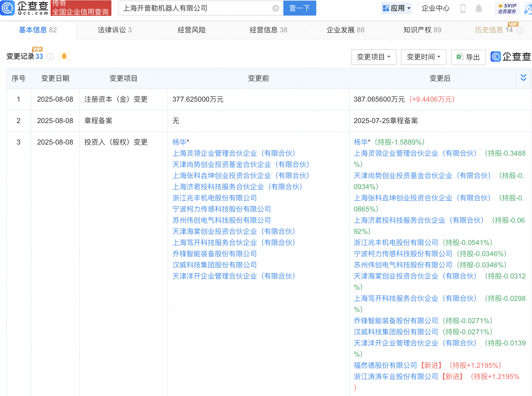Open 浙江兆丰机电股份有限公司 in 变更前 column

[x=215, y=198]
